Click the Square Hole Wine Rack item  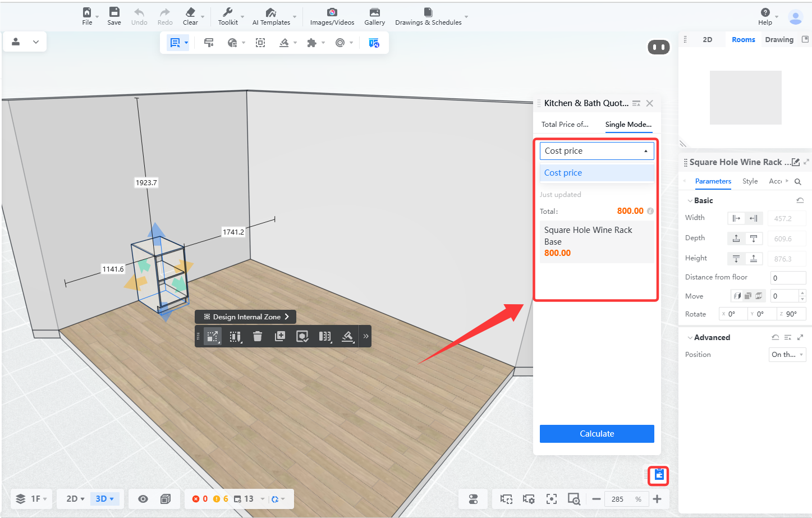tap(597, 241)
